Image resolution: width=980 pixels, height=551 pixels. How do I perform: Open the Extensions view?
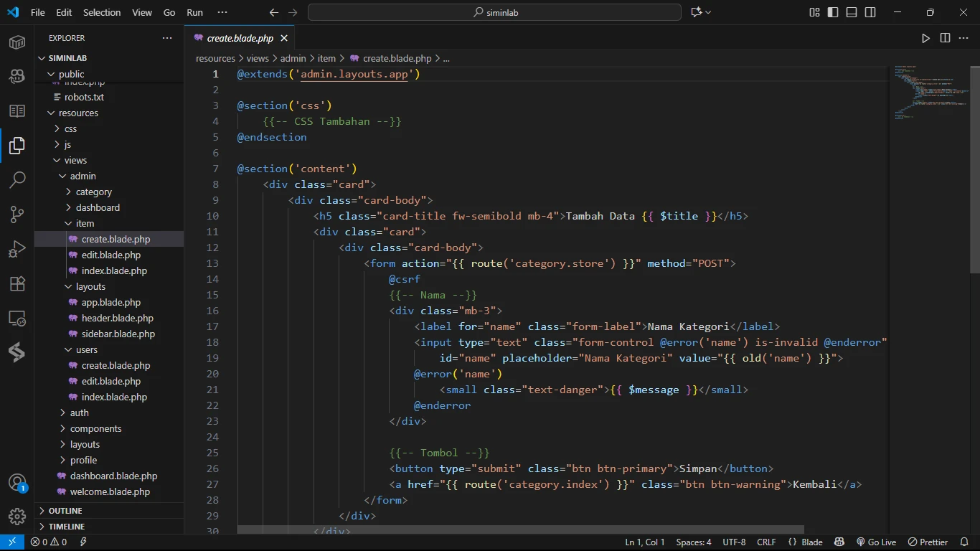point(17,283)
